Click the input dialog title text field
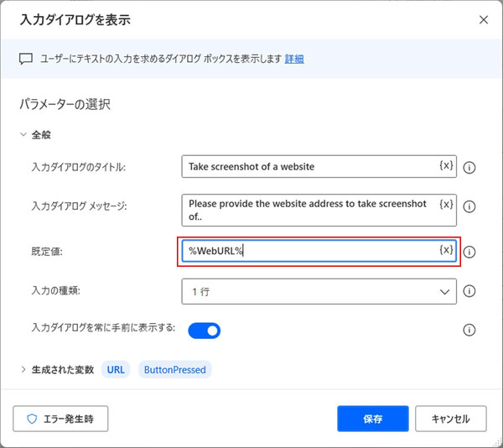The width and height of the screenshot is (503, 448). coord(309,166)
